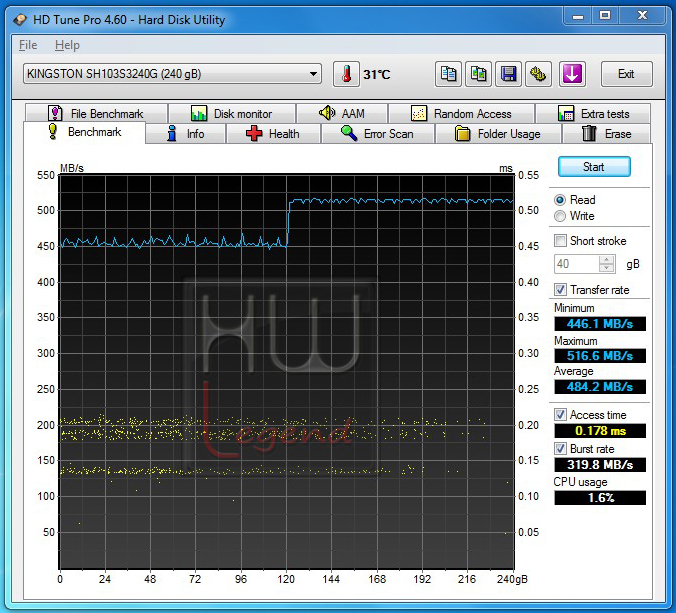Copy info to clipboard icon
The width and height of the screenshot is (676, 613).
click(x=448, y=74)
